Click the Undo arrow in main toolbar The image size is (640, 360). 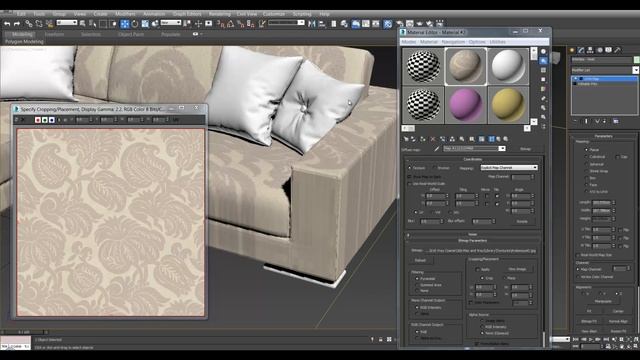click(x=7, y=24)
